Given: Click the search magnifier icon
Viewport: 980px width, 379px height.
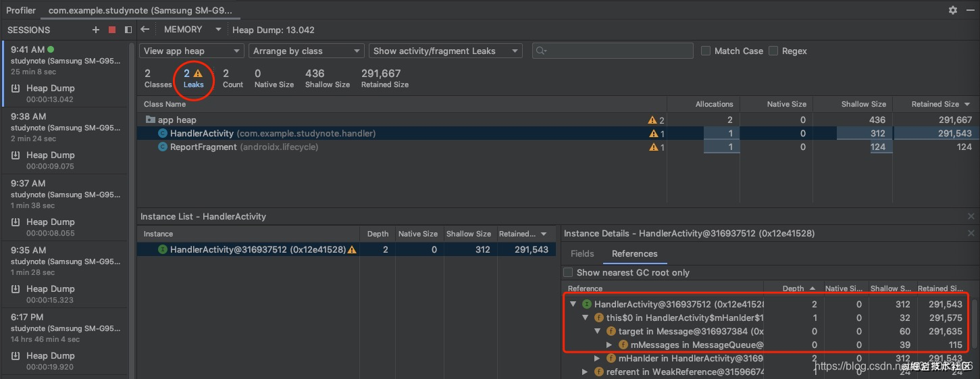Looking at the screenshot, I should [x=540, y=51].
